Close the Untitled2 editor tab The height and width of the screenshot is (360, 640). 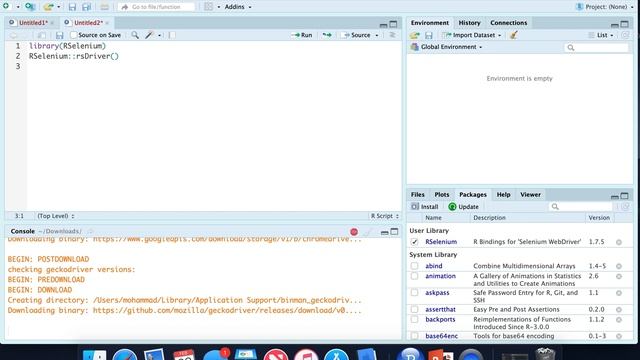[x=107, y=23]
